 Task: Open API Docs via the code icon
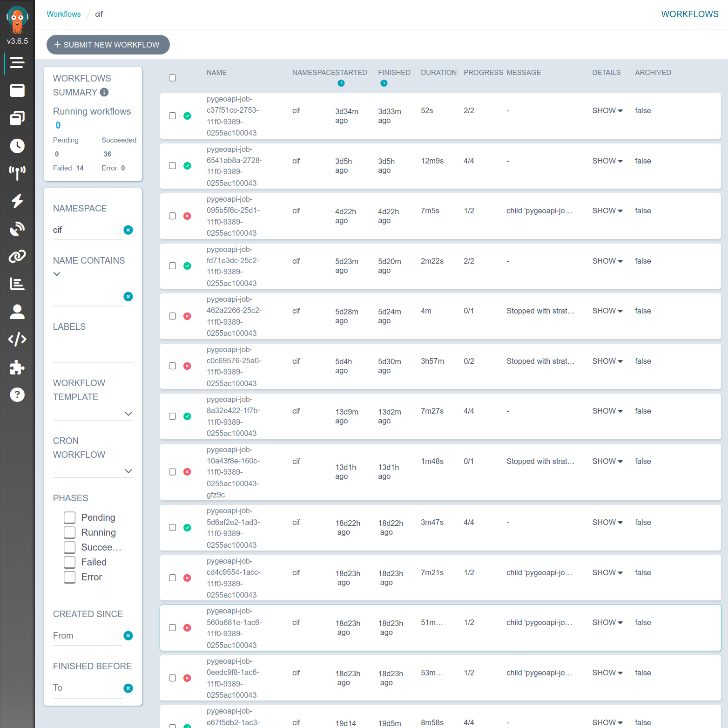tap(17, 339)
